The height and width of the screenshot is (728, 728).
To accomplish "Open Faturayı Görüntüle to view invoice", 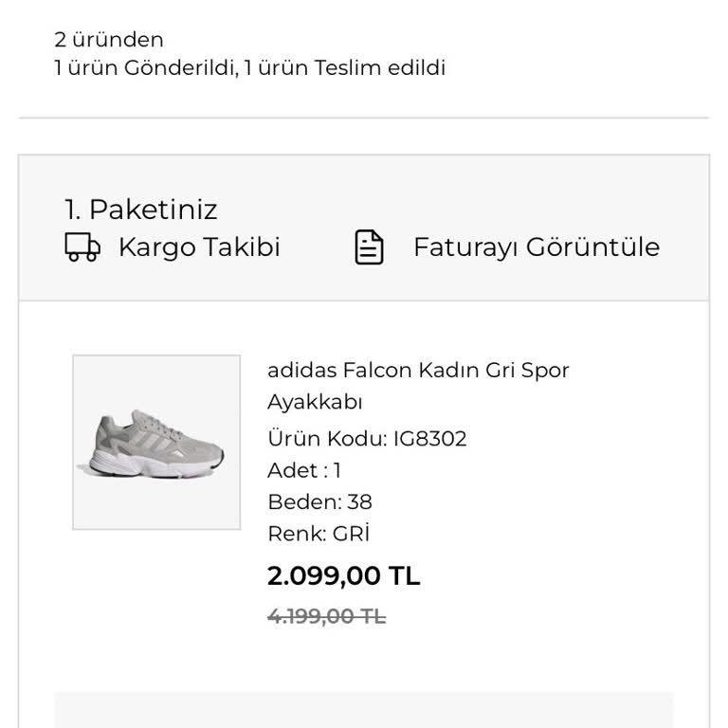I will (537, 247).
